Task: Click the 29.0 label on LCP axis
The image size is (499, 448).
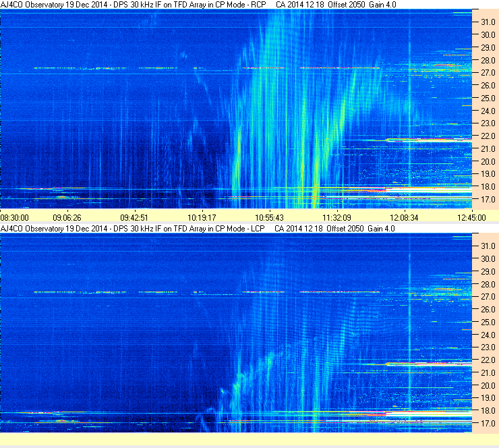Action: [488, 272]
